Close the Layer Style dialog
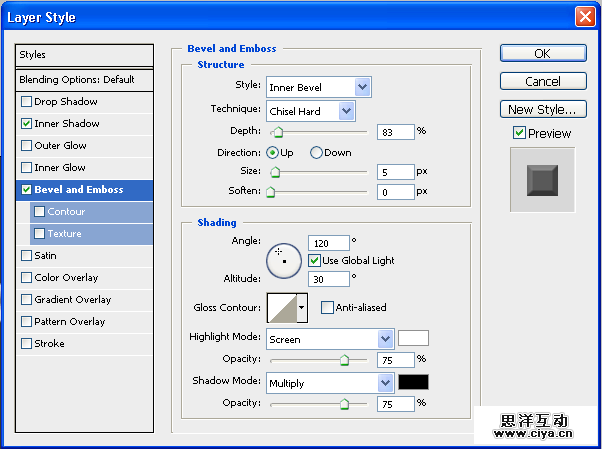The width and height of the screenshot is (602, 449). tap(585, 17)
